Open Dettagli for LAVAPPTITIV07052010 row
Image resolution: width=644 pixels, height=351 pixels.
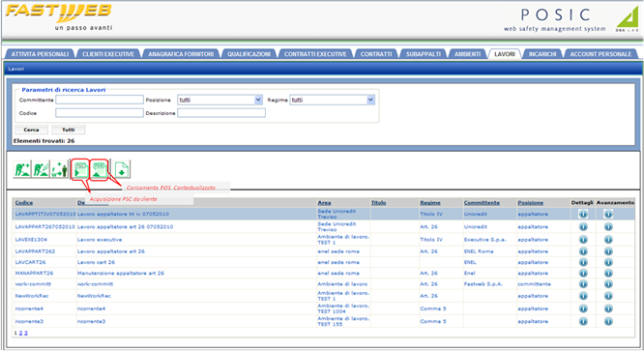click(x=583, y=214)
